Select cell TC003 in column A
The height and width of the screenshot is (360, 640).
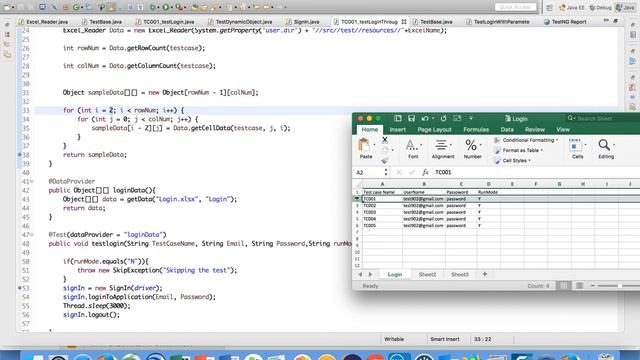tap(382, 212)
